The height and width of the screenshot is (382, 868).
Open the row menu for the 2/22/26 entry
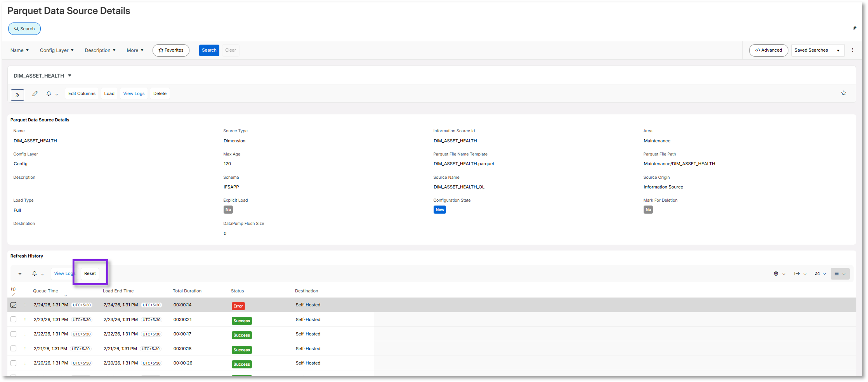click(x=25, y=334)
